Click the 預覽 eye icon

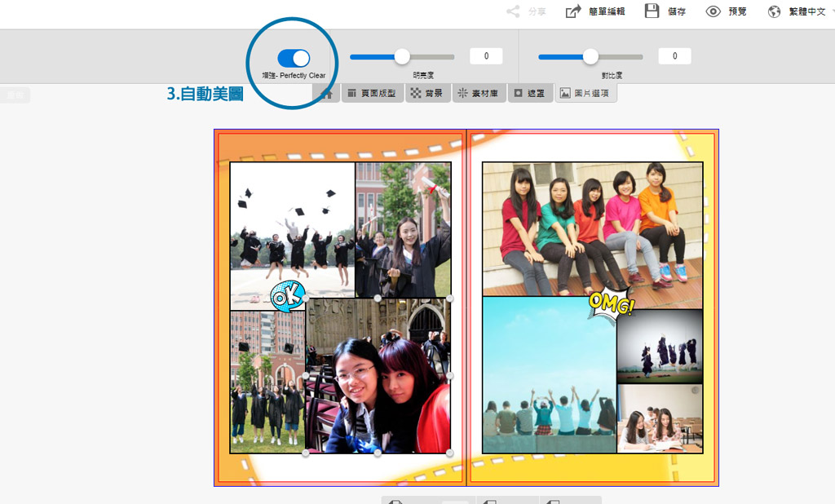[x=713, y=11]
